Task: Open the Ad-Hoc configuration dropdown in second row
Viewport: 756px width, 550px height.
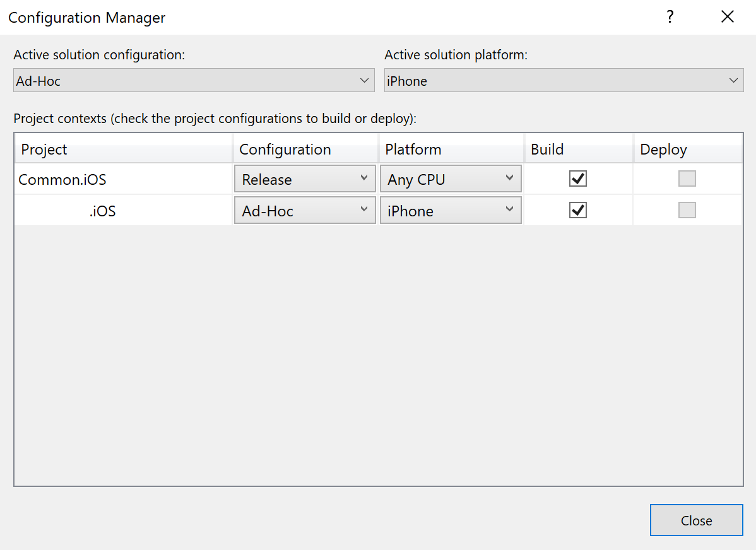Action: (x=305, y=211)
